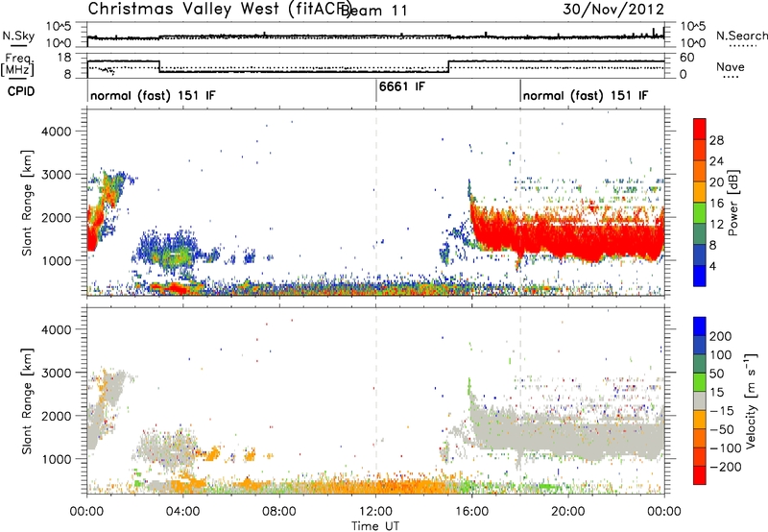Click the 'Christmas Valley West (fitACF)' title
Screen dimensions: 768x532
click(x=218, y=9)
